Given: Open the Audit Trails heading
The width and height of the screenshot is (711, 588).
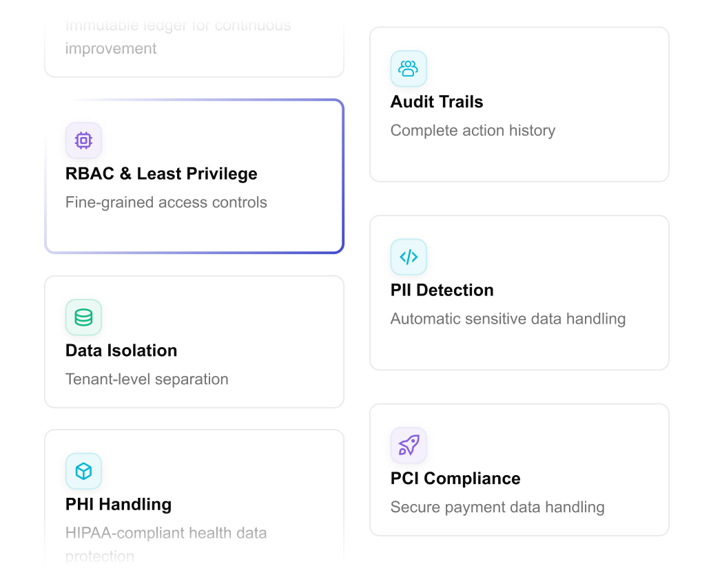Looking at the screenshot, I should [437, 102].
